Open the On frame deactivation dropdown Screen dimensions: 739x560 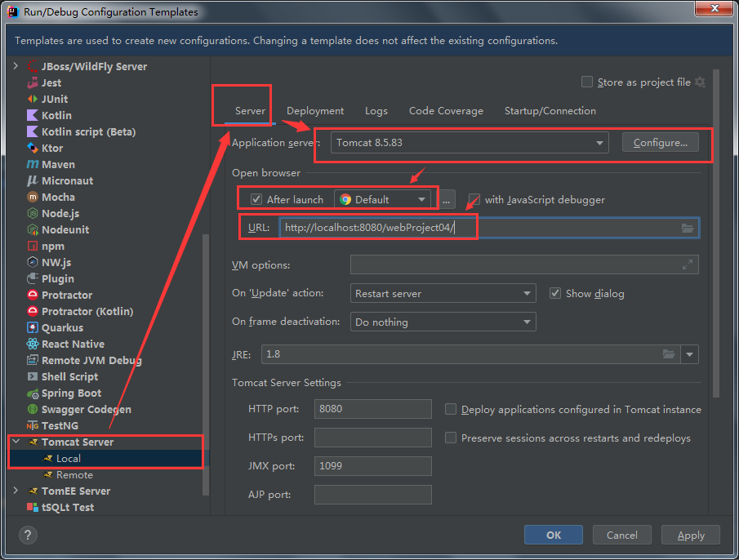coord(443,322)
